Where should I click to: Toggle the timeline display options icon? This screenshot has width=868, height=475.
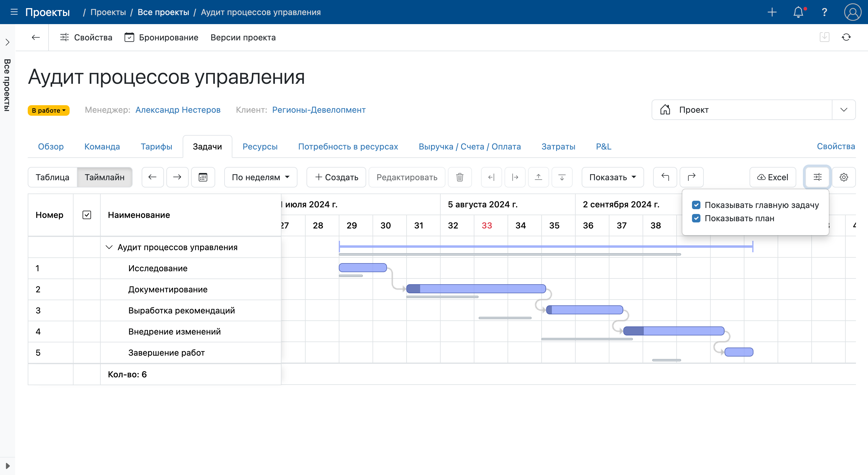[817, 177]
